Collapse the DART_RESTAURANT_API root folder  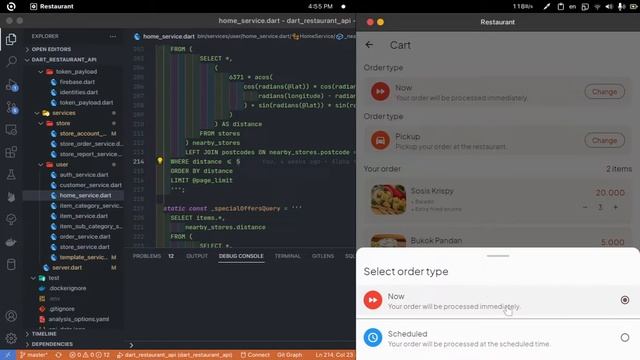64,60
